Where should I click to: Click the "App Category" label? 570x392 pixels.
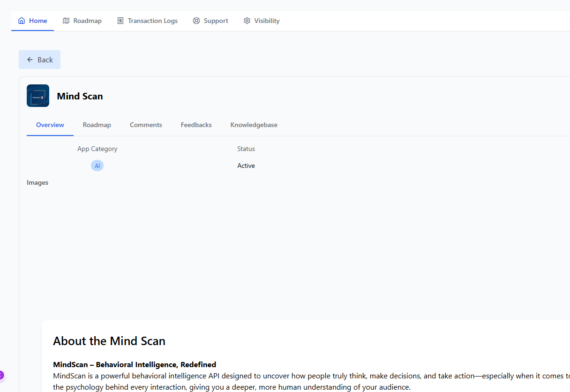pyautogui.click(x=97, y=149)
